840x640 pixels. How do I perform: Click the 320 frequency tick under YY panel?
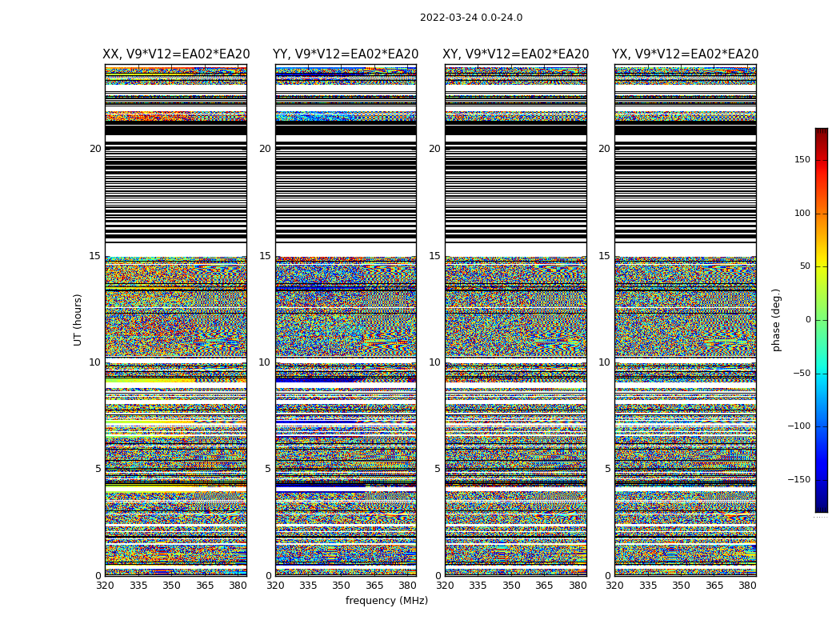(275, 586)
